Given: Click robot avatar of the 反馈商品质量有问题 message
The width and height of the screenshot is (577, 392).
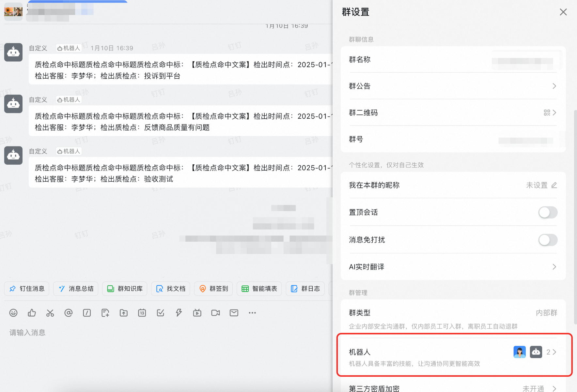Looking at the screenshot, I should (x=13, y=104).
